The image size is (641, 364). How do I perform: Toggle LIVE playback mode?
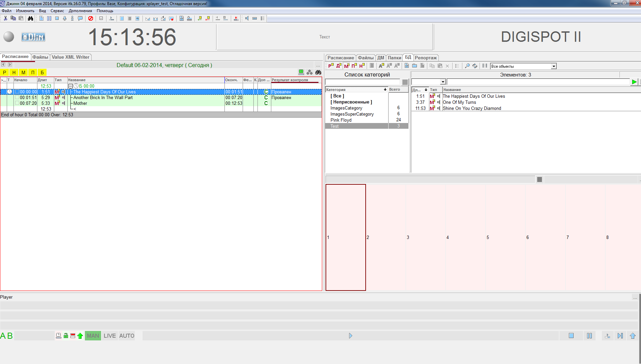tap(110, 336)
